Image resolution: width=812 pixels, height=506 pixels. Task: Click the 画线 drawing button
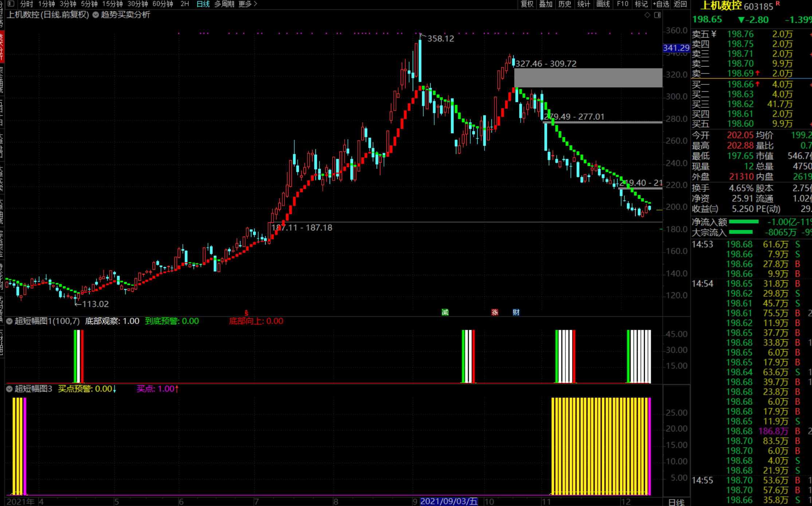[x=603, y=4]
